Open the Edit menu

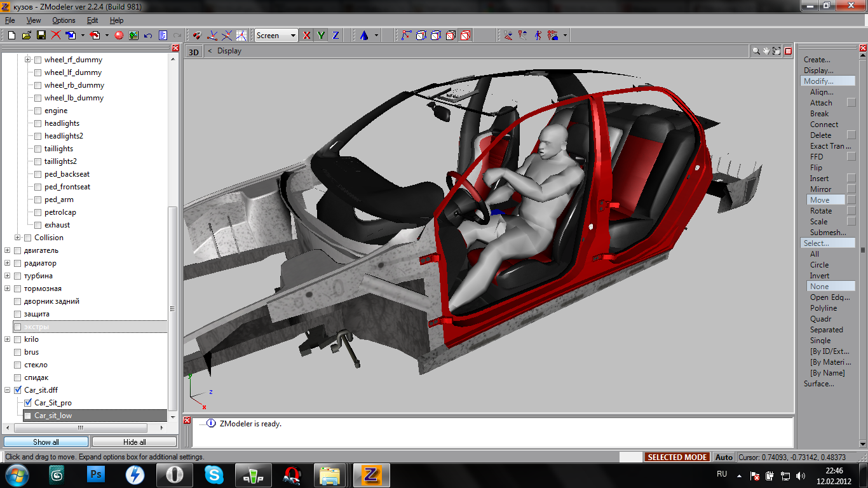(x=93, y=20)
